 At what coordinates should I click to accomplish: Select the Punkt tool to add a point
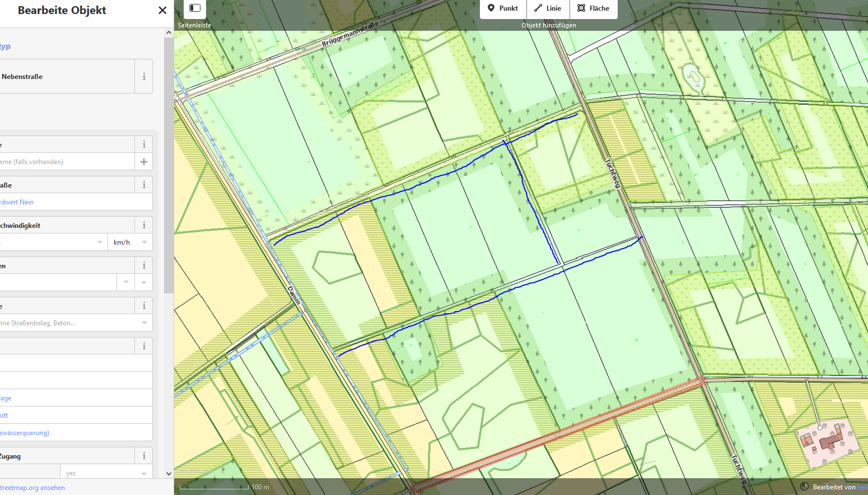[x=503, y=8]
